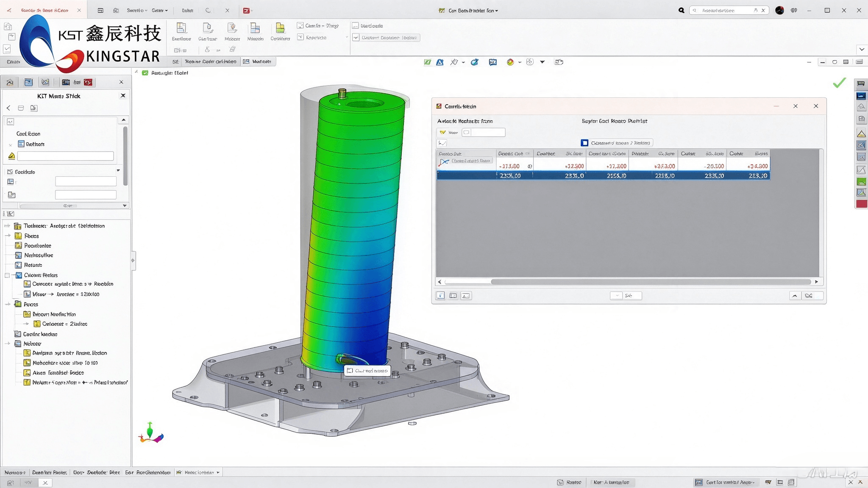The width and height of the screenshot is (868, 488).
Task: Open the document title dropdown in the title bar
Action: (x=497, y=11)
